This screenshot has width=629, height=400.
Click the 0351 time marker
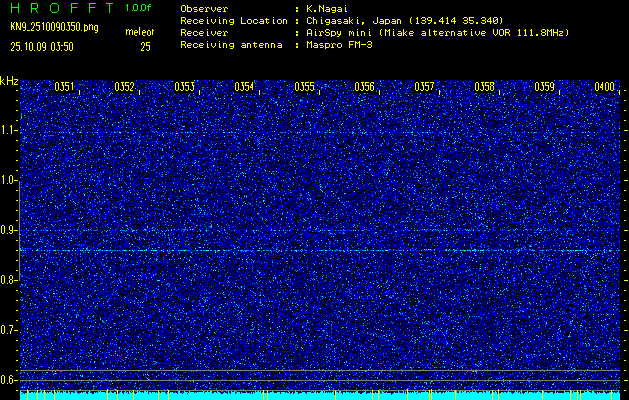coord(64,87)
